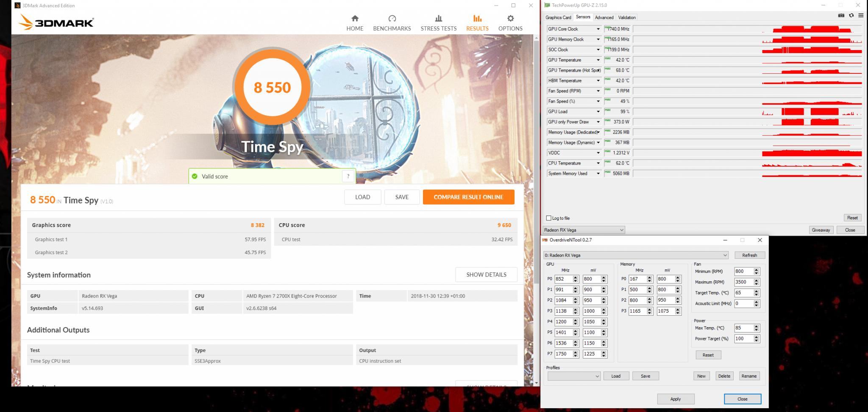Click the Memory P3 MHz field

[637, 311]
